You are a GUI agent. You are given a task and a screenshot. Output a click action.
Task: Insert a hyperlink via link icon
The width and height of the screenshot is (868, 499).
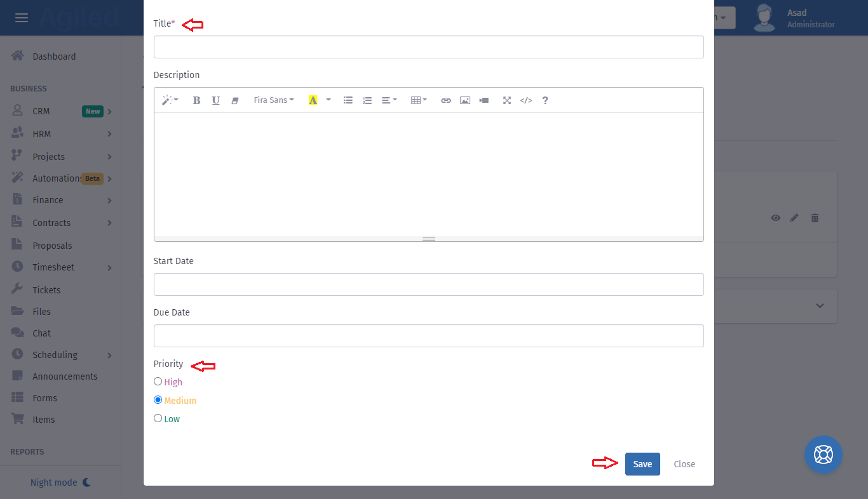[446, 100]
